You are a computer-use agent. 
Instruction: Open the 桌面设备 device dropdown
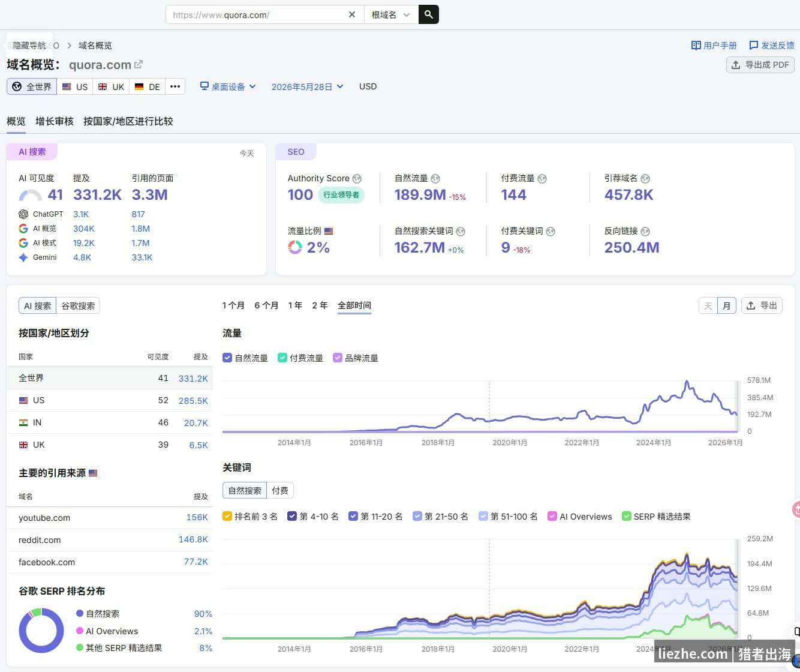click(x=228, y=86)
